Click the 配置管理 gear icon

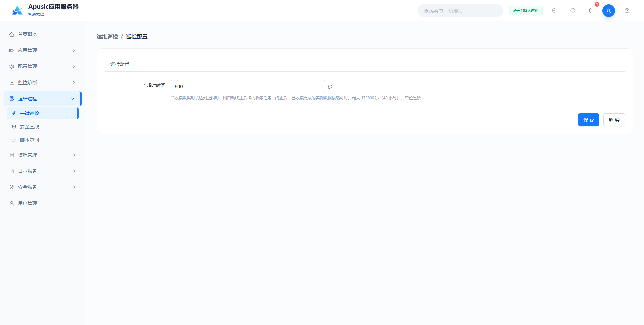pyautogui.click(x=12, y=66)
